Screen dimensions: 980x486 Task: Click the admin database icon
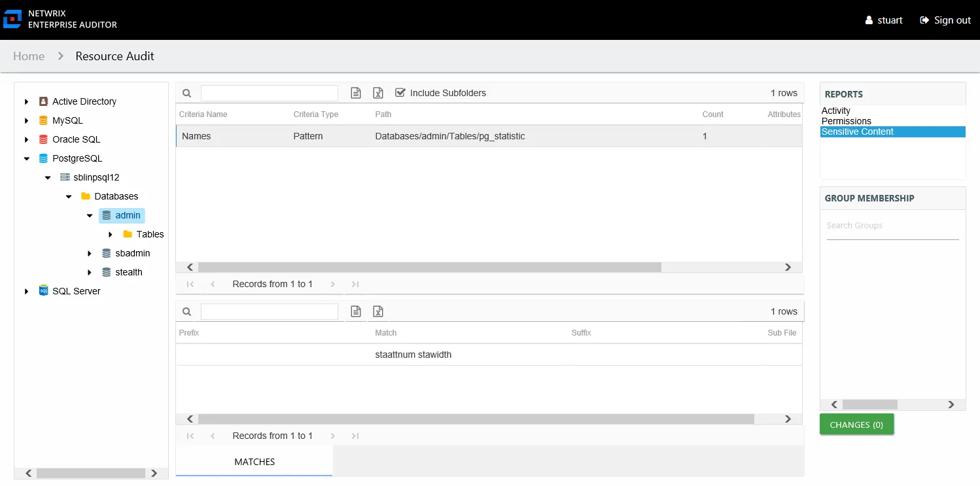(107, 215)
